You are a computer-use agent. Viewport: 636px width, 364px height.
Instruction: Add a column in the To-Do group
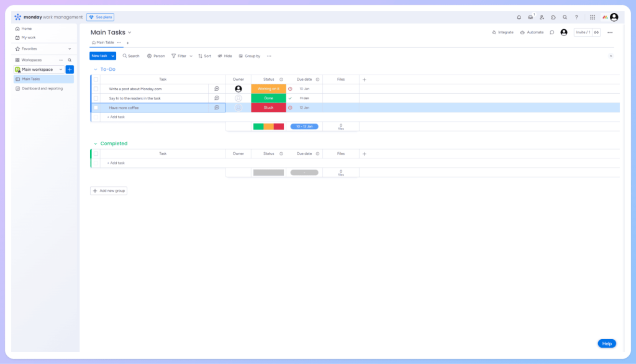[x=364, y=80]
